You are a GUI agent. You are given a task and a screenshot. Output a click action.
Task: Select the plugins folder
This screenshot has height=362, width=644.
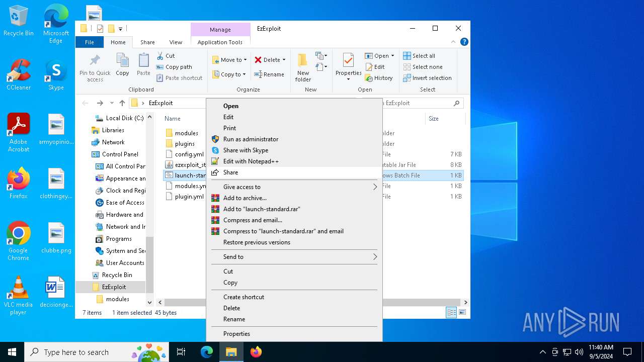185,144
